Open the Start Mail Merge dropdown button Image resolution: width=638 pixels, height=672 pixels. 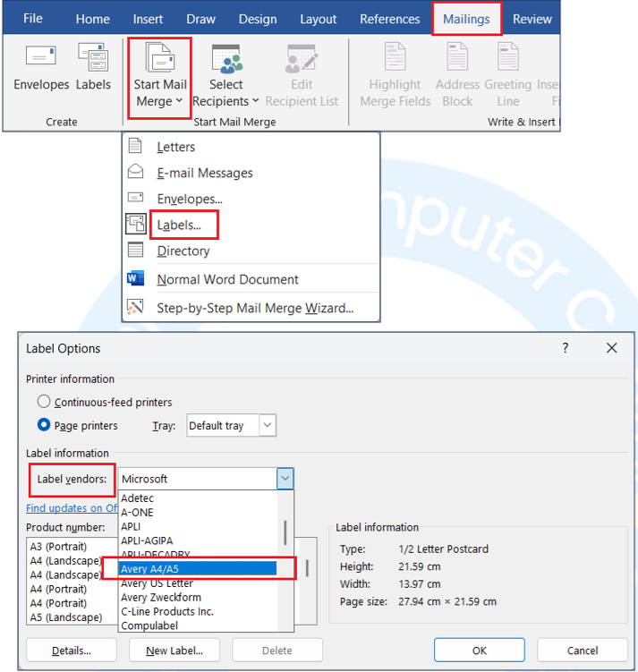click(160, 77)
